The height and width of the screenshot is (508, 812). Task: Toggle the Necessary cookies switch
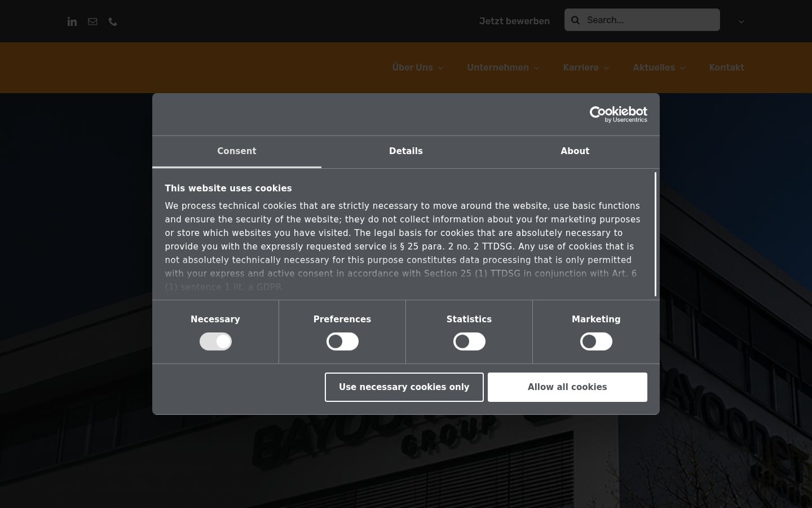(x=215, y=341)
